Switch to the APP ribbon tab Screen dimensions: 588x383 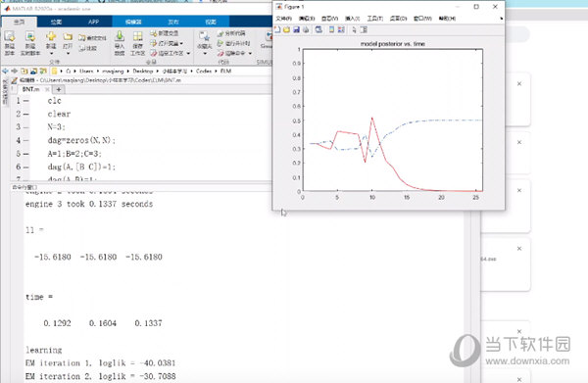(x=93, y=22)
